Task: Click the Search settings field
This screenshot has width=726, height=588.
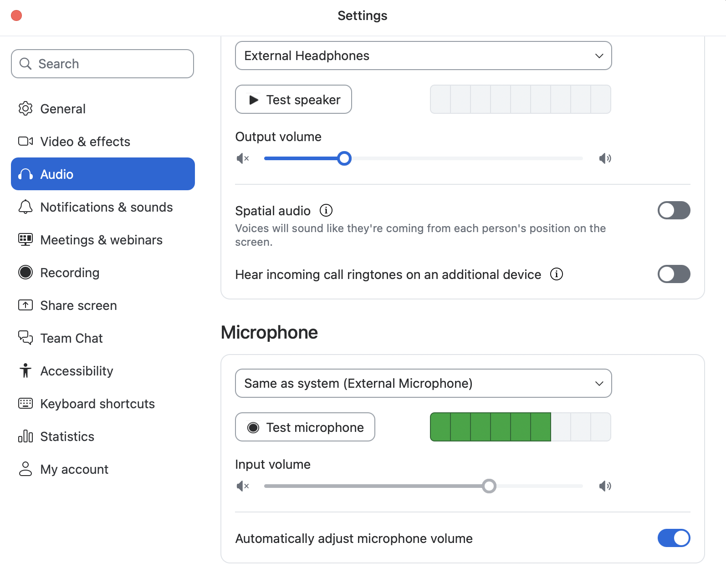Action: pos(102,64)
